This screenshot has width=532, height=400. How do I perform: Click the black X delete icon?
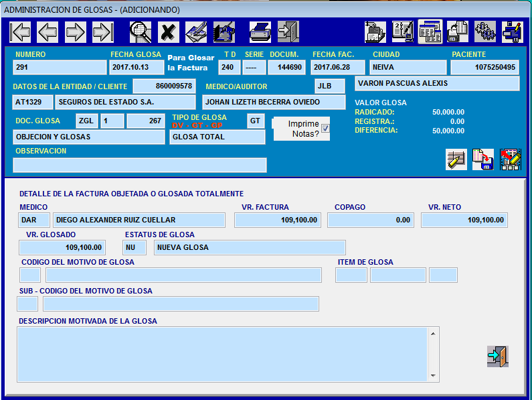click(x=168, y=32)
